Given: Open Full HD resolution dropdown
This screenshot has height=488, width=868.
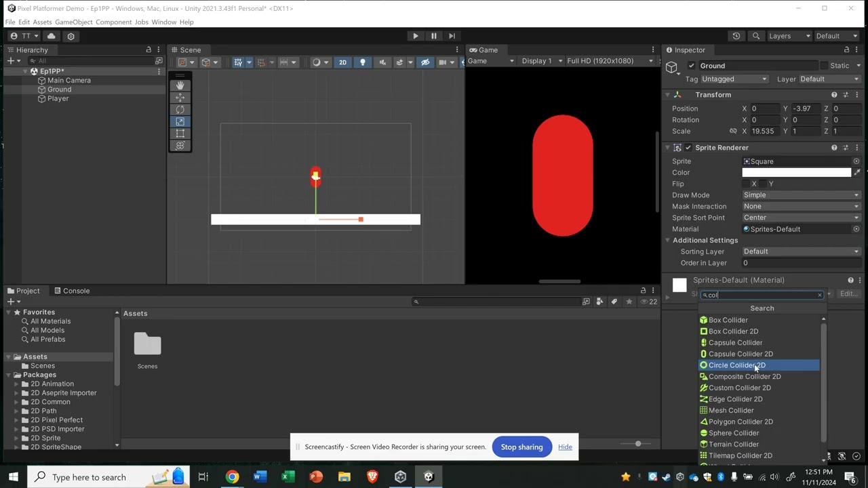Looking at the screenshot, I should click(610, 61).
